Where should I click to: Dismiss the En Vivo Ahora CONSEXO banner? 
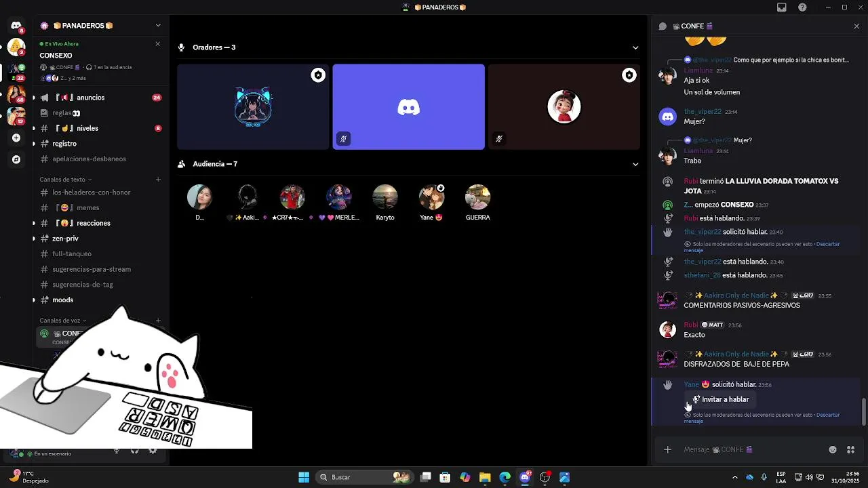click(158, 43)
